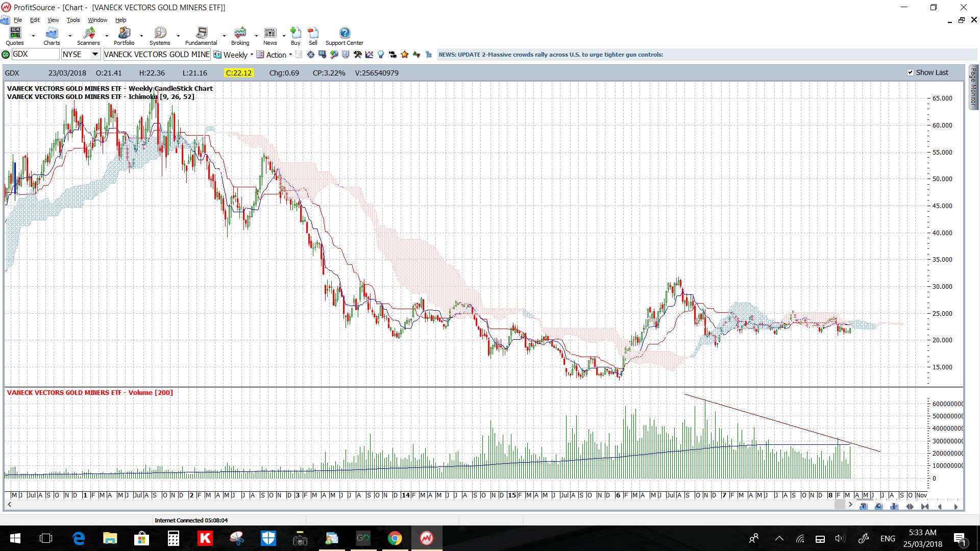Click the line chart indicator icon

point(369,55)
